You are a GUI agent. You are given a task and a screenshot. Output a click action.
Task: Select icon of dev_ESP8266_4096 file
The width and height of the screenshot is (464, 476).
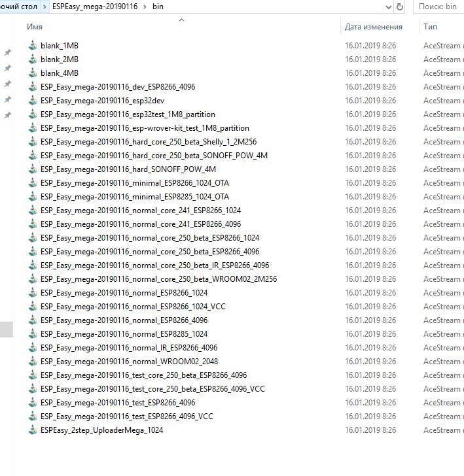(33, 87)
